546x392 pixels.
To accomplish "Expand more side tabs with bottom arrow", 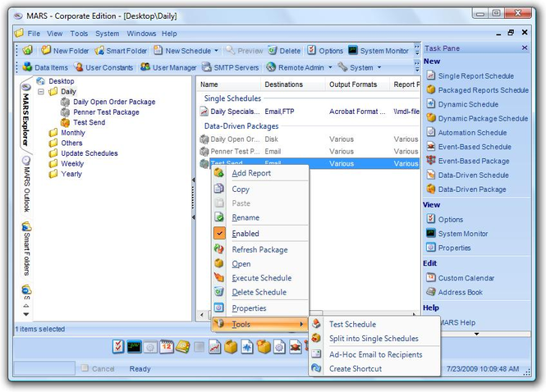I will tap(26, 314).
